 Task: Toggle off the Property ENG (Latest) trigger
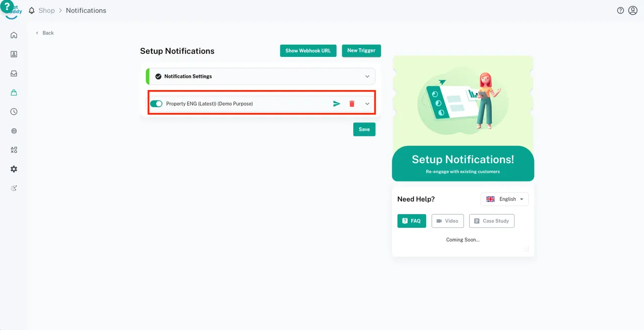click(x=156, y=104)
